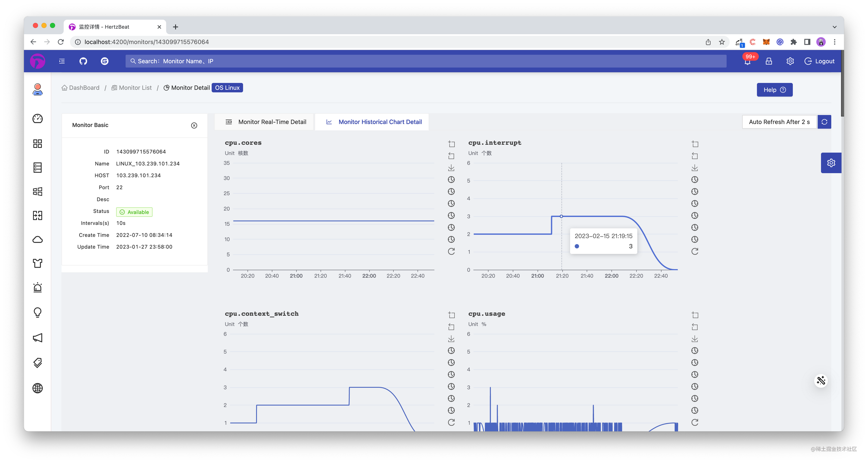This screenshot has width=868, height=463.
Task: Download the cpu.cores chart image
Action: tap(451, 168)
